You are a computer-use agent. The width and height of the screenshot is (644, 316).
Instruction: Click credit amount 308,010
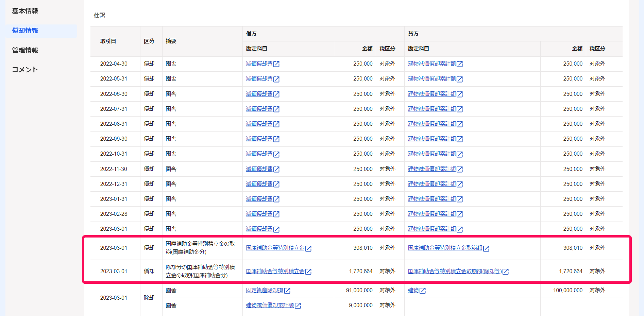573,248
